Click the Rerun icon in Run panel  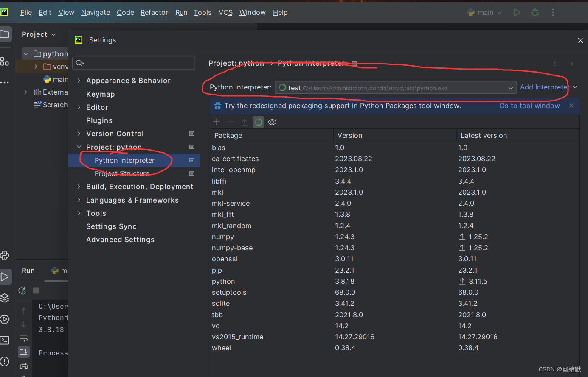22,290
